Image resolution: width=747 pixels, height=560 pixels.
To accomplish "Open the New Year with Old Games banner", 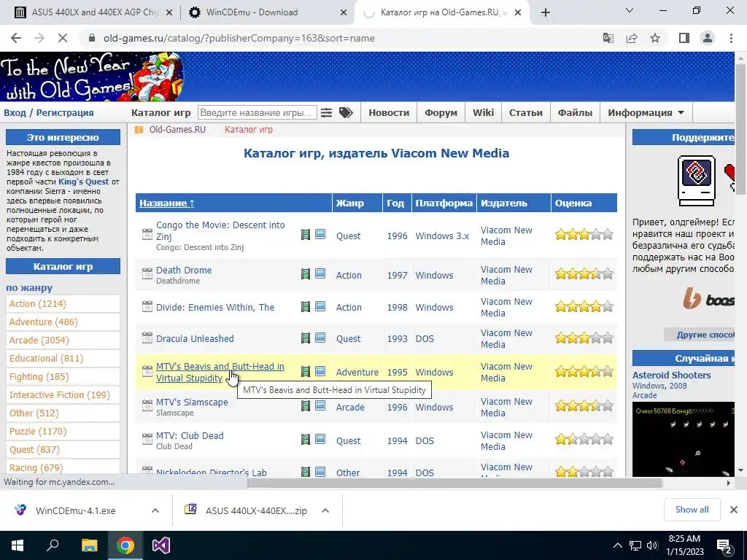I will tap(92, 77).
